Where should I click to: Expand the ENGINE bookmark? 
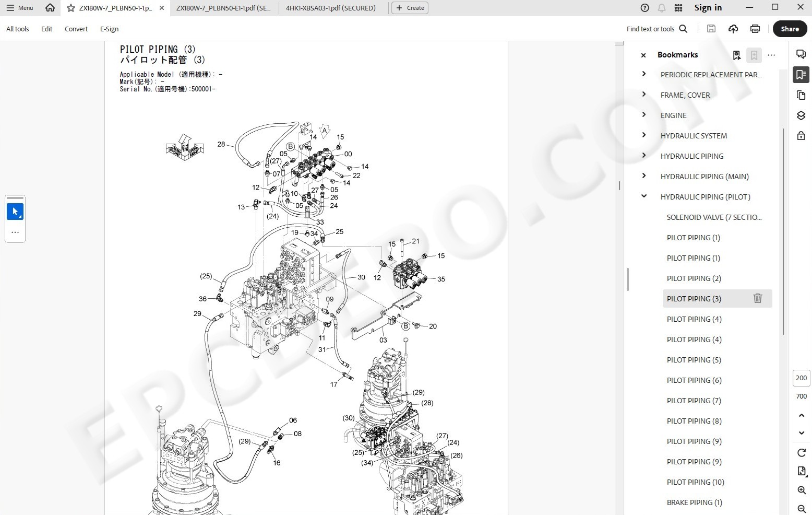tap(644, 115)
